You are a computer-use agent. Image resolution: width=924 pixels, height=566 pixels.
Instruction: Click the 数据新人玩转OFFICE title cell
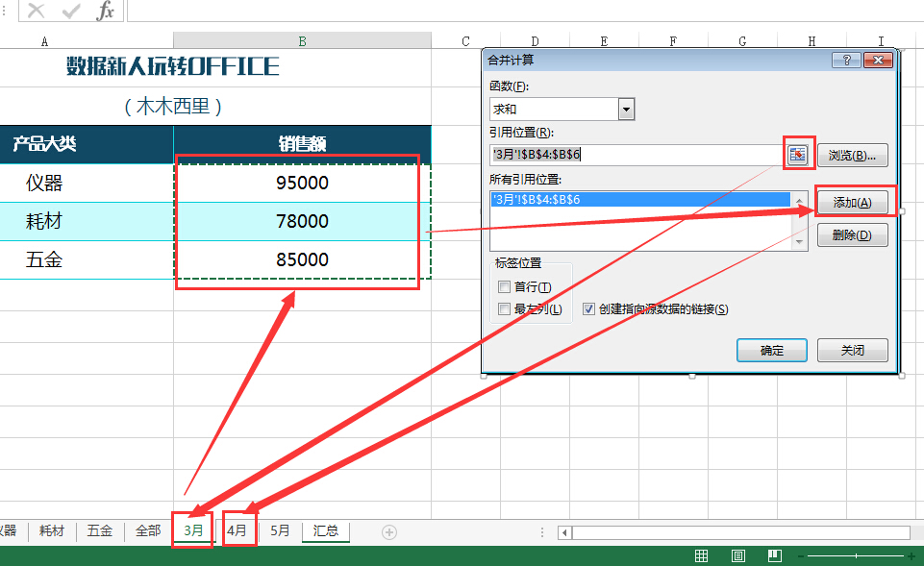coord(173,66)
